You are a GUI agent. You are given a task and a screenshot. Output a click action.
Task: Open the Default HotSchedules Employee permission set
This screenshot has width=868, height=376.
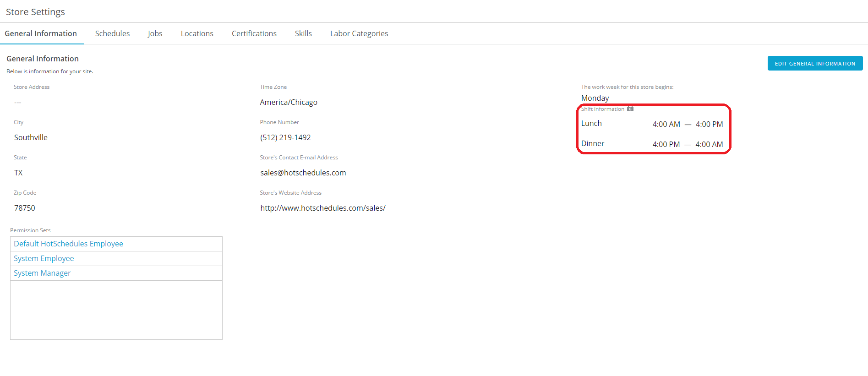68,244
